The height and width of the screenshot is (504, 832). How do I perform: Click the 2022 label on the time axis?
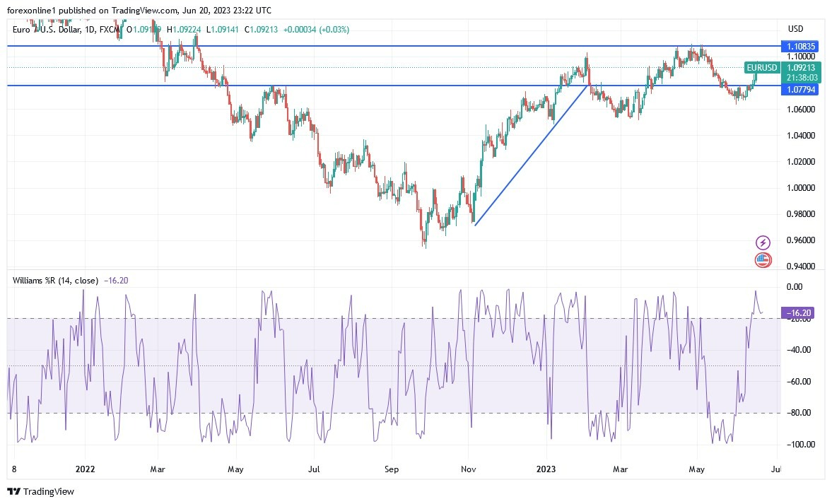pyautogui.click(x=85, y=469)
